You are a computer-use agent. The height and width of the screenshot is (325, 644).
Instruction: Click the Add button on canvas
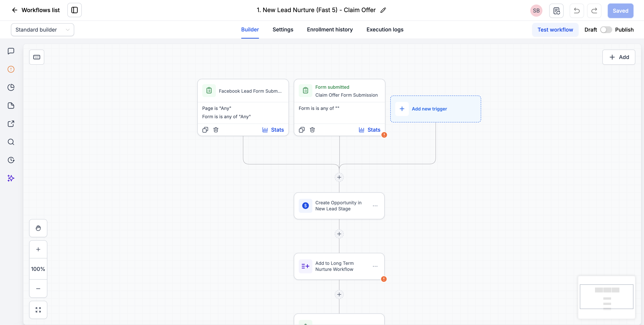pyautogui.click(x=619, y=57)
